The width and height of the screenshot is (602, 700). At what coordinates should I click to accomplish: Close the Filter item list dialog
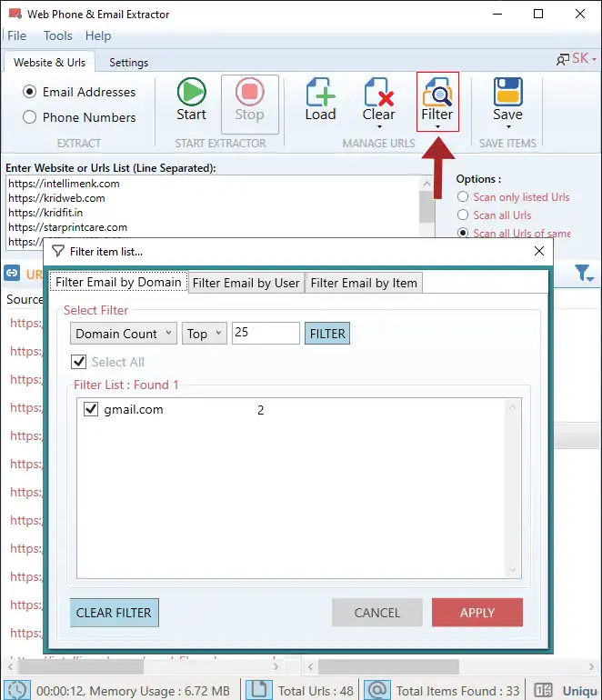click(x=539, y=251)
